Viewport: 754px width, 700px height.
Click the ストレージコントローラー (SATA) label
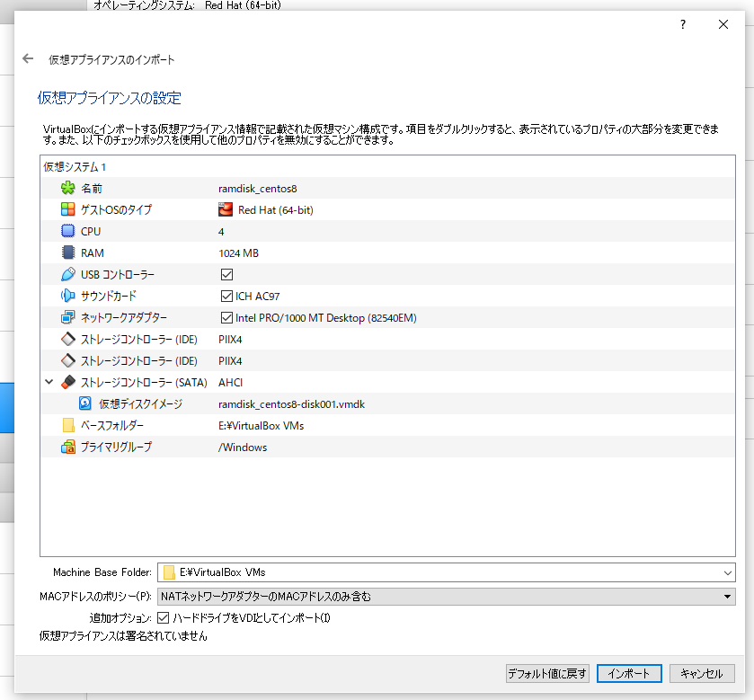(144, 383)
